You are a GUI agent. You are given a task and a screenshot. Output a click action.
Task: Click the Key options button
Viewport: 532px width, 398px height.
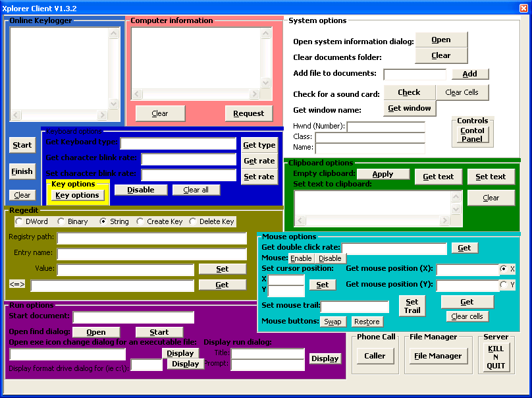[77, 195]
